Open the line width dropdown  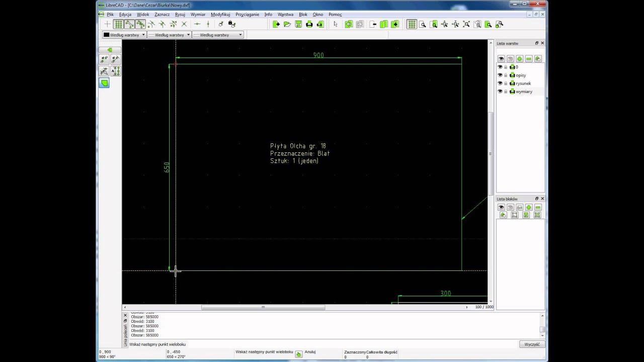(x=169, y=35)
